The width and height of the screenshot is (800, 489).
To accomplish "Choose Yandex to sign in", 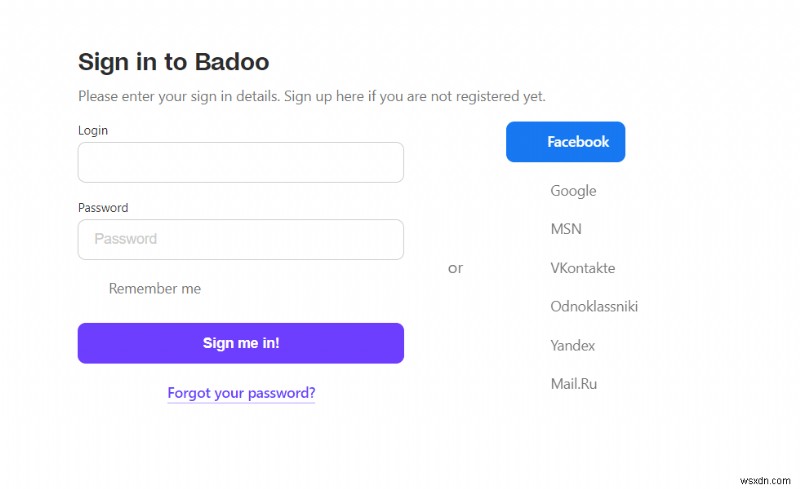I will click(573, 345).
